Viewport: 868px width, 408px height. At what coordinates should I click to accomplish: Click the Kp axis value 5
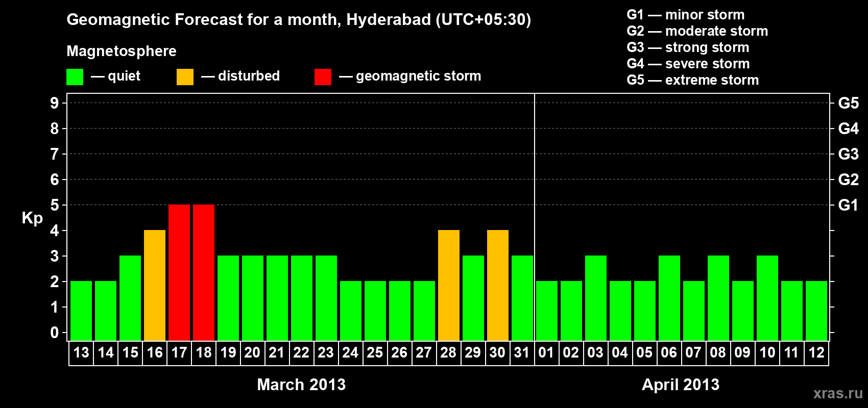pos(55,205)
